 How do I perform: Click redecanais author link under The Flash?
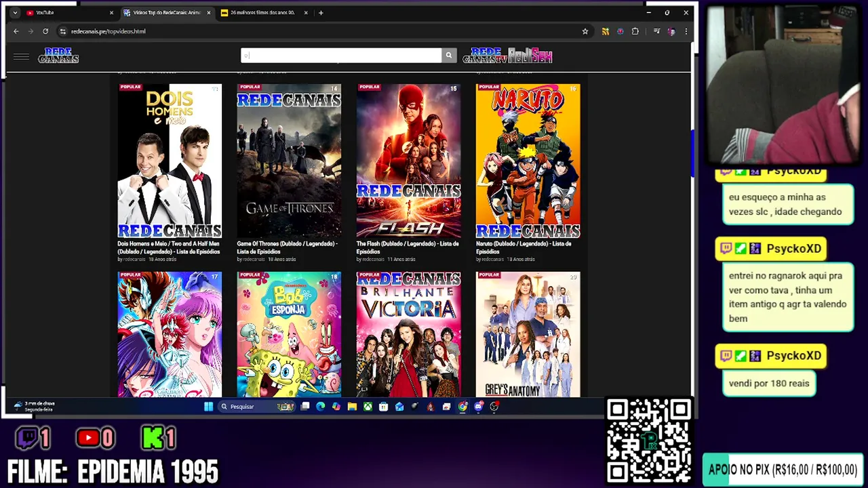[373, 259]
